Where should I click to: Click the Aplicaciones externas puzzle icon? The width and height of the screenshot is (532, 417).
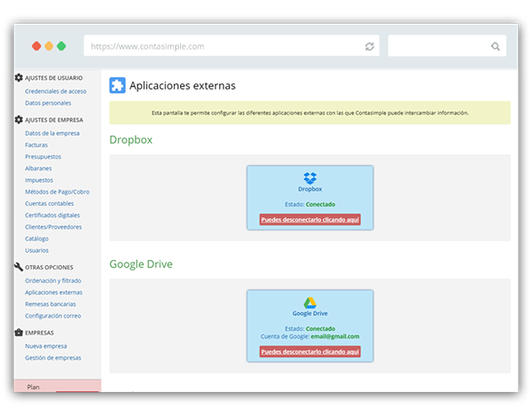point(117,85)
